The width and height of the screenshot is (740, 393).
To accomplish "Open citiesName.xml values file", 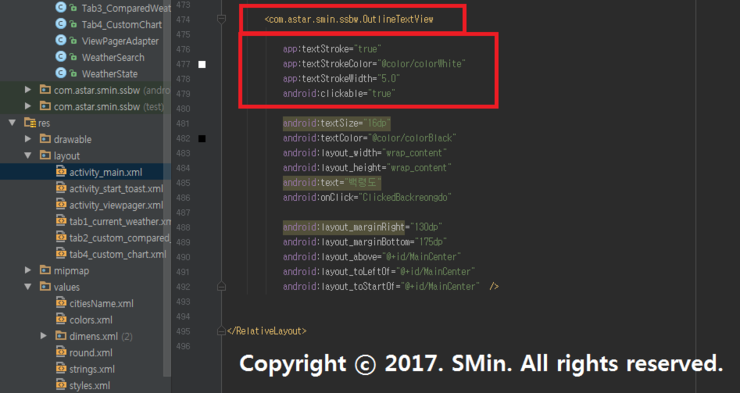I will click(x=101, y=303).
